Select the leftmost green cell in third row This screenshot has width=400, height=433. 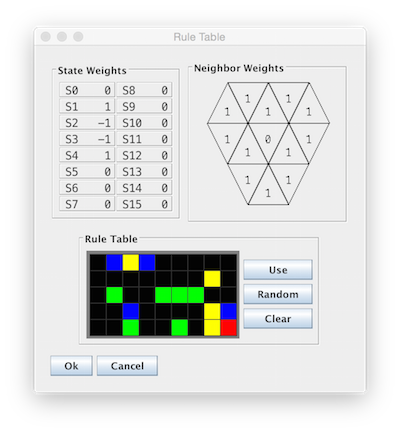point(114,295)
